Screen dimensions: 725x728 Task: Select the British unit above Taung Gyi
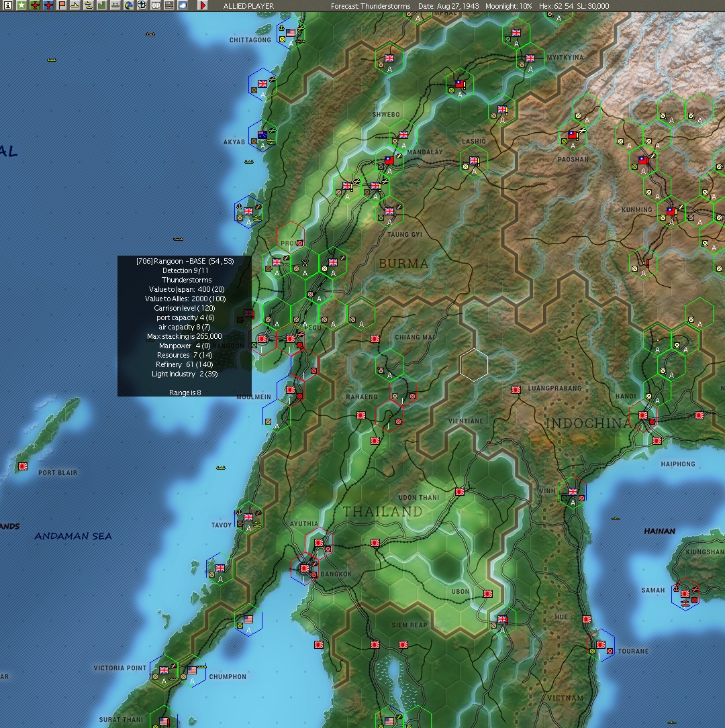(x=389, y=211)
